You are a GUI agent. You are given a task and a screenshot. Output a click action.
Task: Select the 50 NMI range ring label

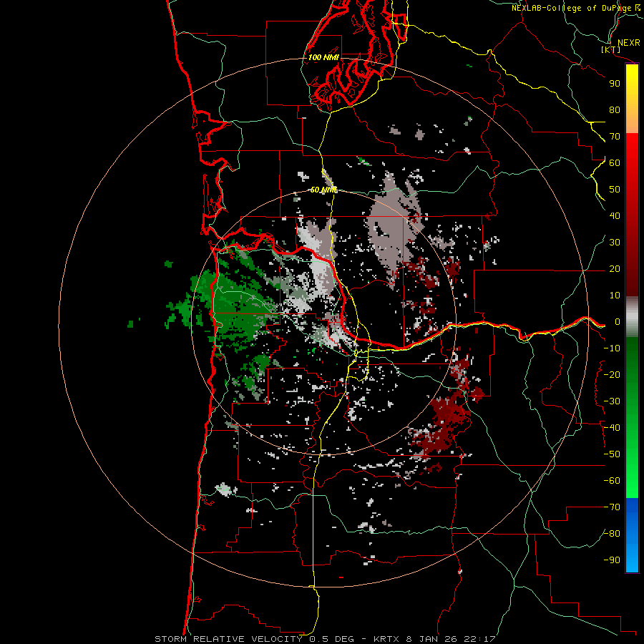click(323, 190)
